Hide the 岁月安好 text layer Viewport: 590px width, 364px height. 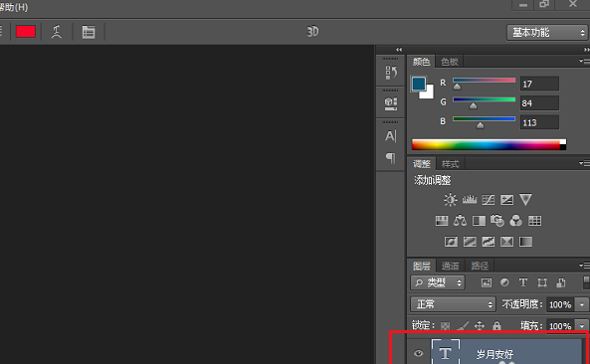pos(419,353)
